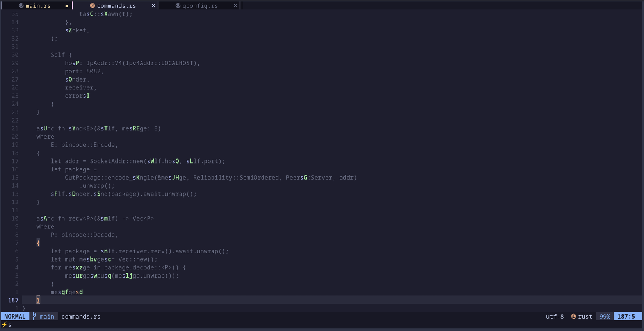The width and height of the screenshot is (644, 331).
Task: Click 'Reliability::SemiOrdered' in the code
Action: (x=236, y=178)
